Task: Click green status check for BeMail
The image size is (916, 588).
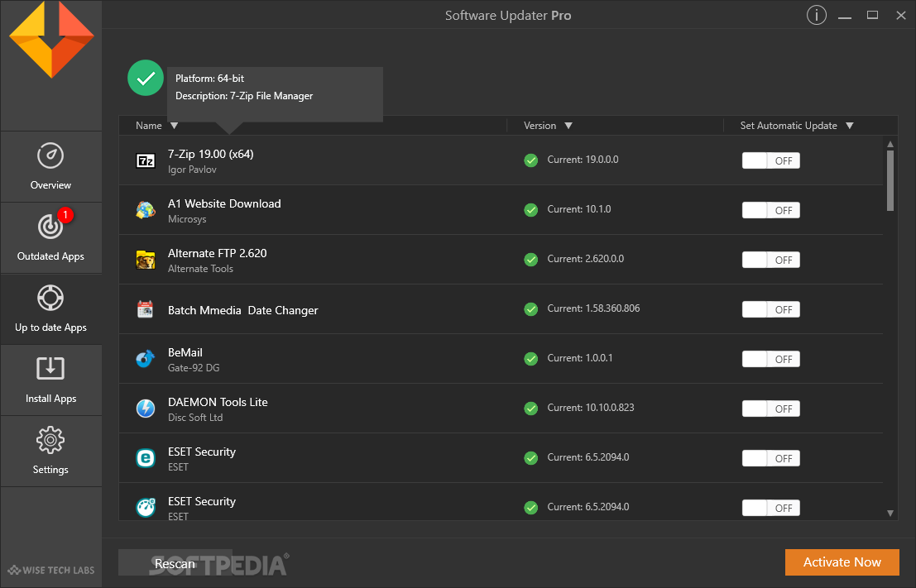Action: coord(531,359)
